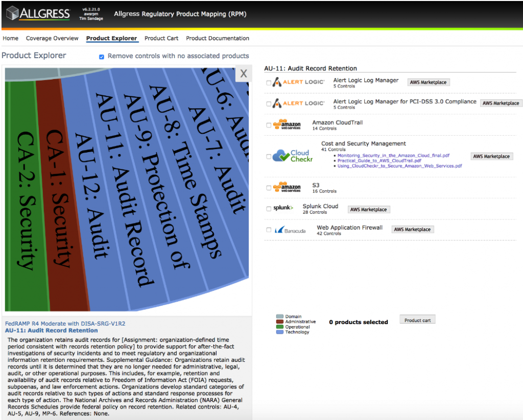Viewport: 523px width, 420px height.
Task: Click the CloudCheckr logo
Action: point(293,156)
